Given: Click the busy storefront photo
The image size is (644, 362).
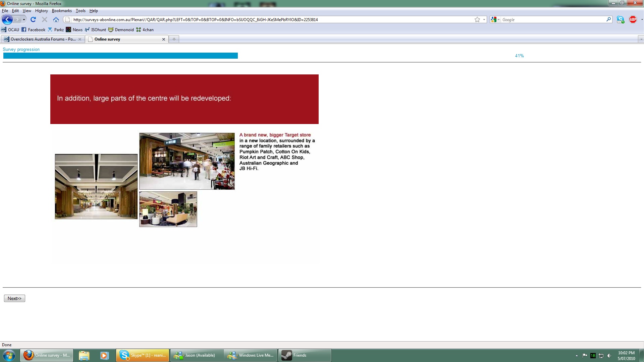Looking at the screenshot, I should [x=187, y=161].
